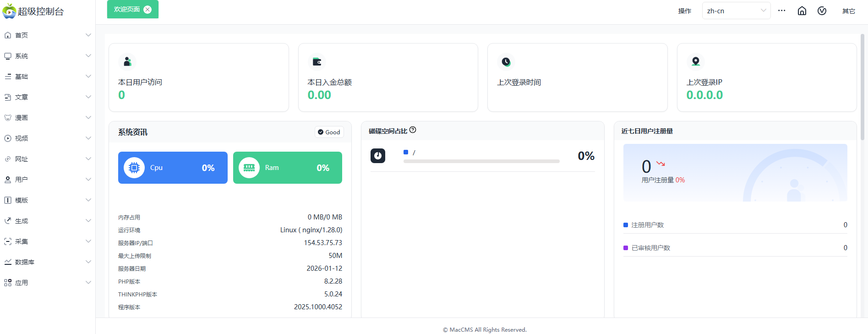Click the 上次登录IP location pin icon
Image resolution: width=868 pixels, height=334 pixels.
pos(695,61)
